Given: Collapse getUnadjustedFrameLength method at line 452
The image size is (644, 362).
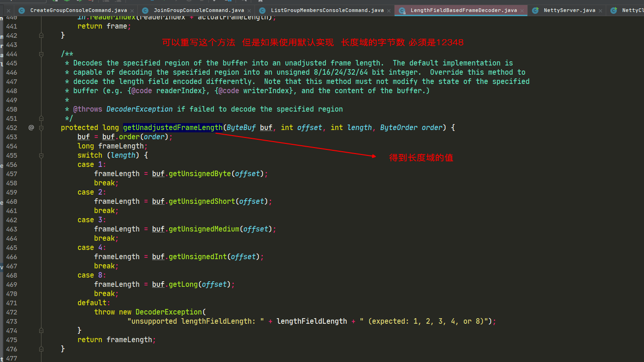Looking at the screenshot, I should coord(41,128).
